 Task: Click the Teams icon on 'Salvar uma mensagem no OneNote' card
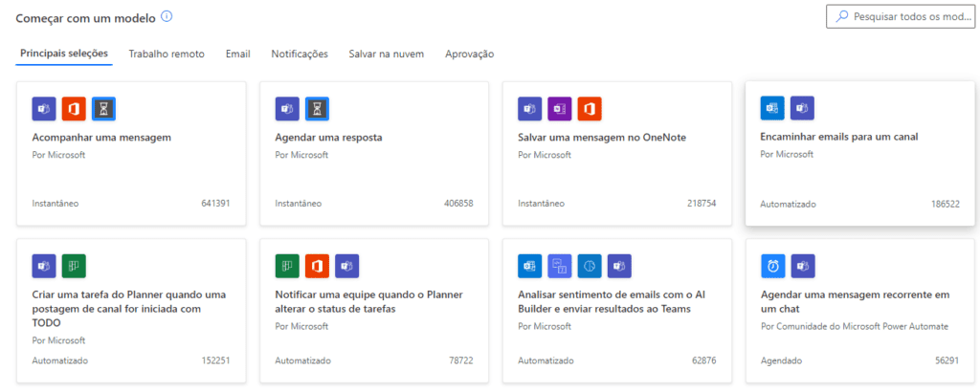tap(530, 109)
